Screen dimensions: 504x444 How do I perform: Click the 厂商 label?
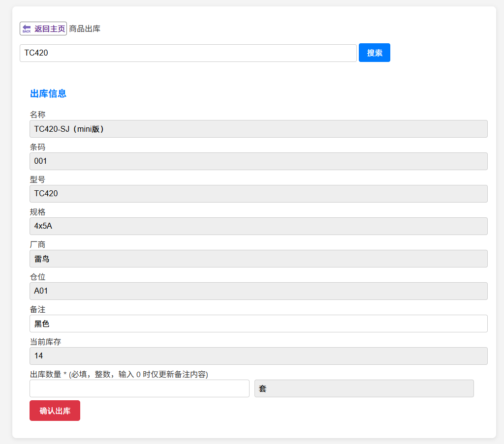tap(37, 245)
